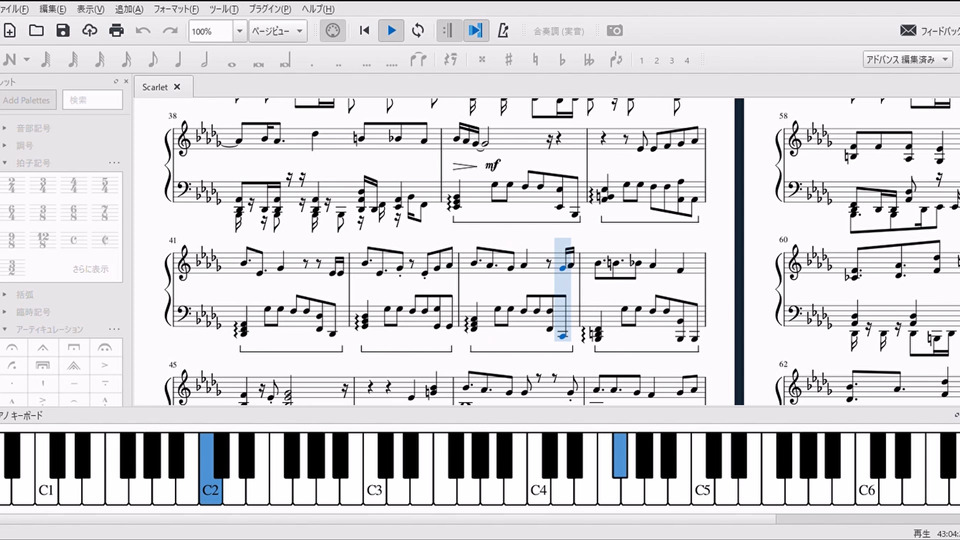This screenshot has height=540, width=960.
Task: Open page view mode dropdown
Action: (x=277, y=31)
